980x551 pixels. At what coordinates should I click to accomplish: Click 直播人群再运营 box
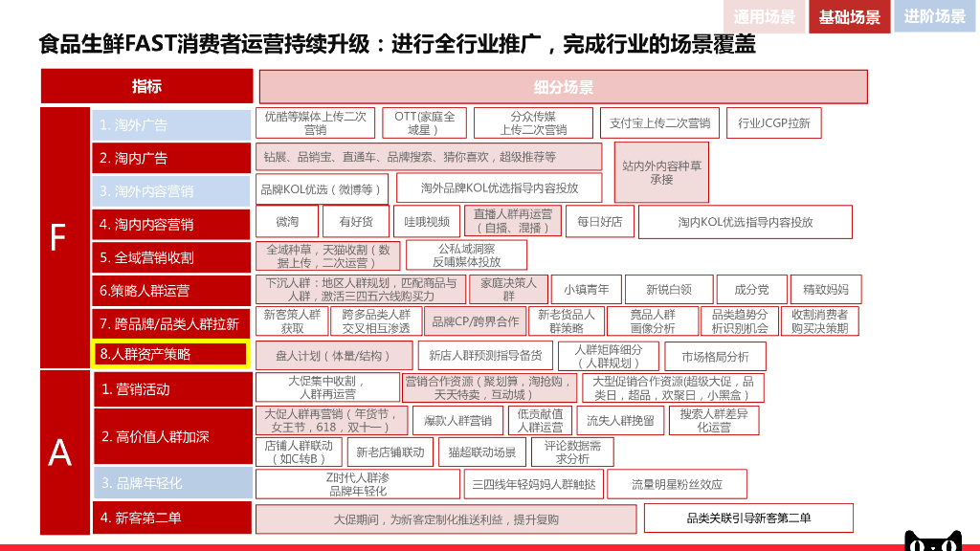coord(513,221)
